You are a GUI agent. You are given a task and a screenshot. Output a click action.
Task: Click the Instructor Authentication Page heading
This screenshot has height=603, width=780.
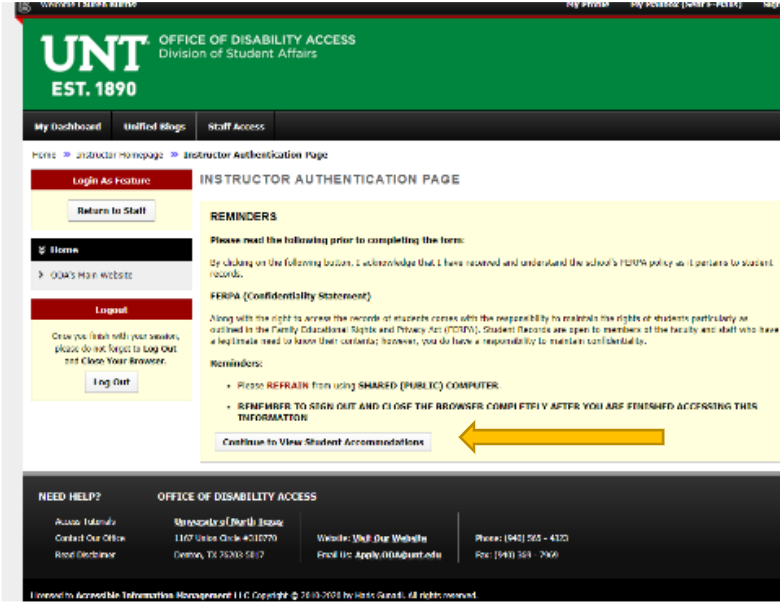(330, 179)
